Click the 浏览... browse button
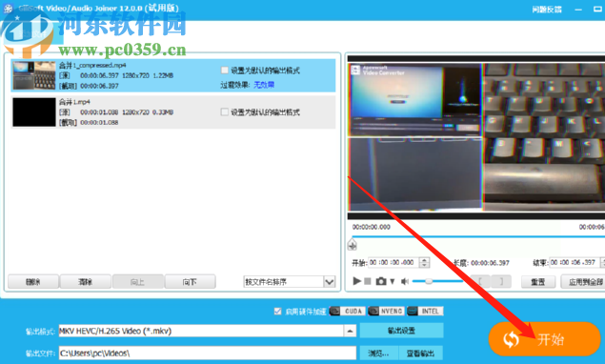Image resolution: width=605 pixels, height=364 pixels. (x=378, y=354)
